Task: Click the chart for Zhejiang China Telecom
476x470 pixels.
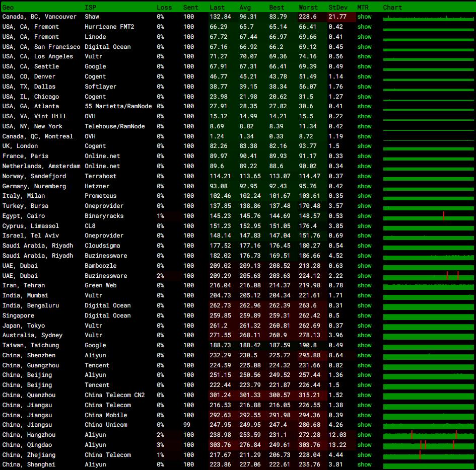Action: click(x=428, y=454)
